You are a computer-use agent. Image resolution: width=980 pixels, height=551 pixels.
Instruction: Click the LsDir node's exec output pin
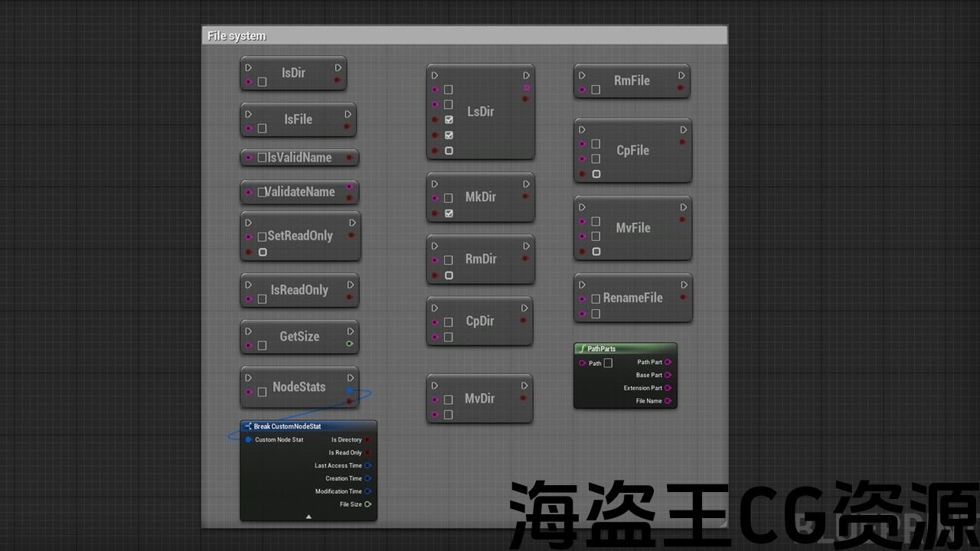click(x=527, y=76)
